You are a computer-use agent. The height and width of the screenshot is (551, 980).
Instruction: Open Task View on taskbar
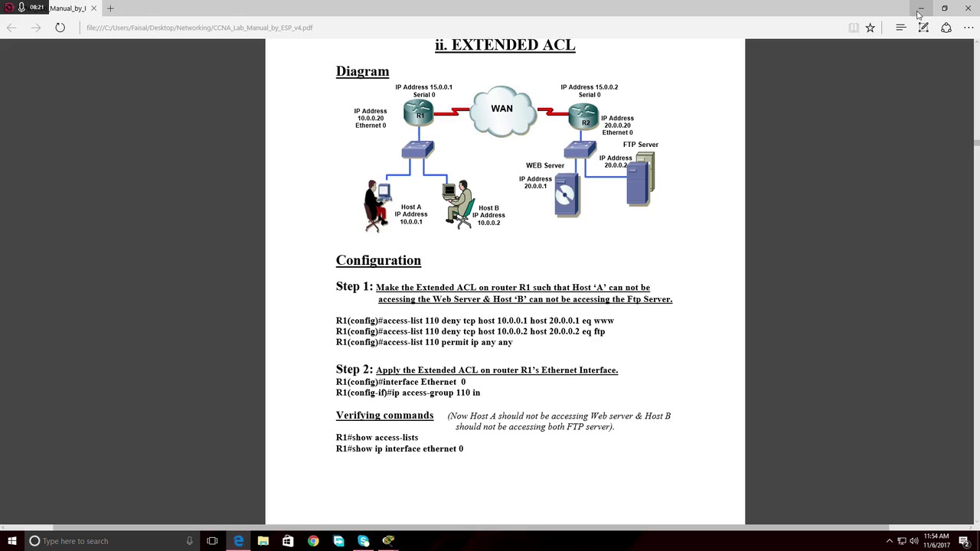[212, 541]
